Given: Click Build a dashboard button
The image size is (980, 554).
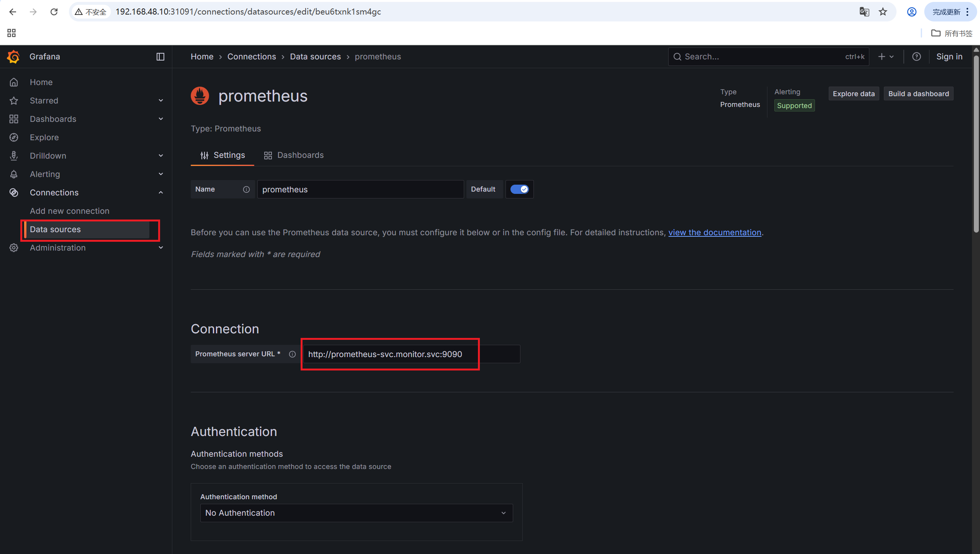Looking at the screenshot, I should coord(918,94).
